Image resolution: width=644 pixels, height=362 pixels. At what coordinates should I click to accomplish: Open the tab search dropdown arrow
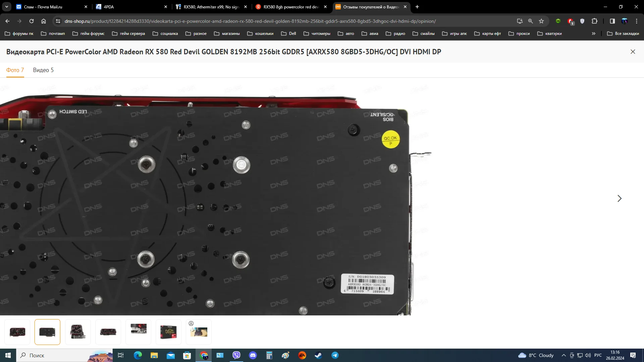coord(7,7)
